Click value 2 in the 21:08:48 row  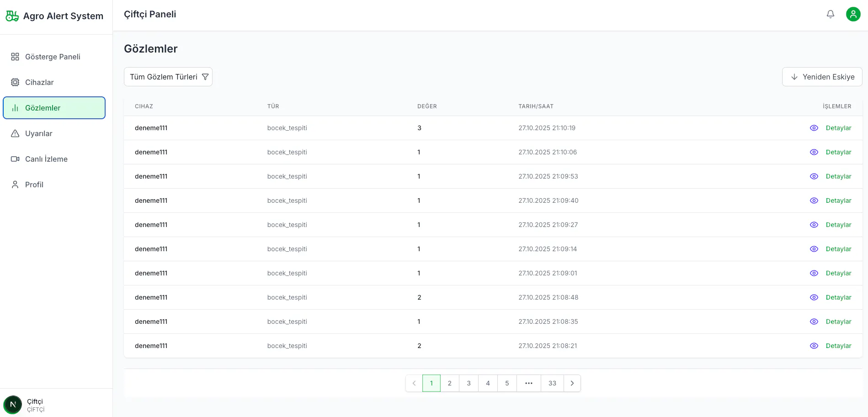click(419, 297)
